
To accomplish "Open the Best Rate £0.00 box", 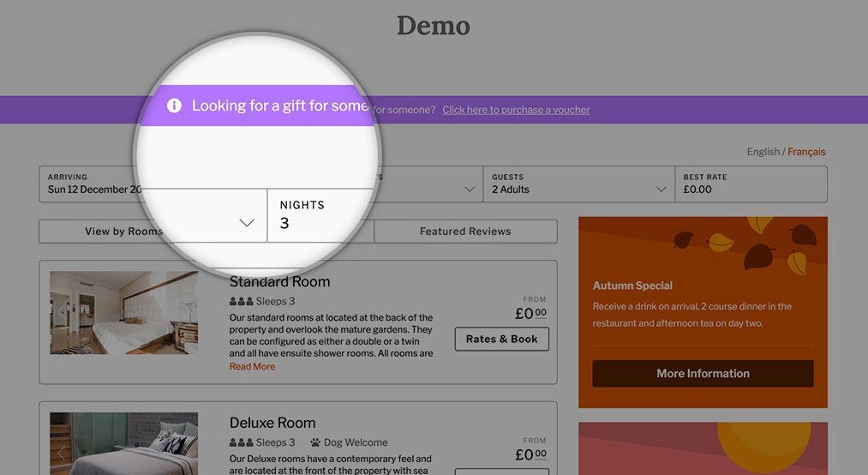I will [x=751, y=183].
